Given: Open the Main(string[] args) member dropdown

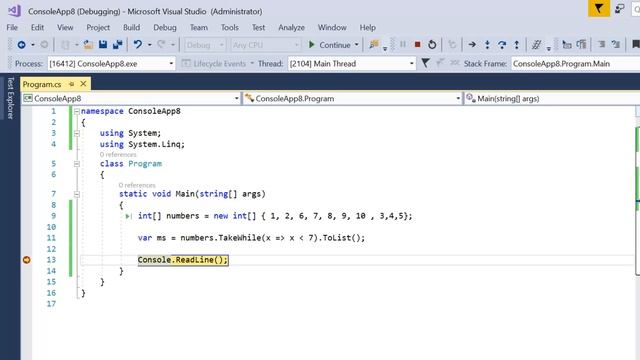Looking at the screenshot, I should [x=552, y=98].
